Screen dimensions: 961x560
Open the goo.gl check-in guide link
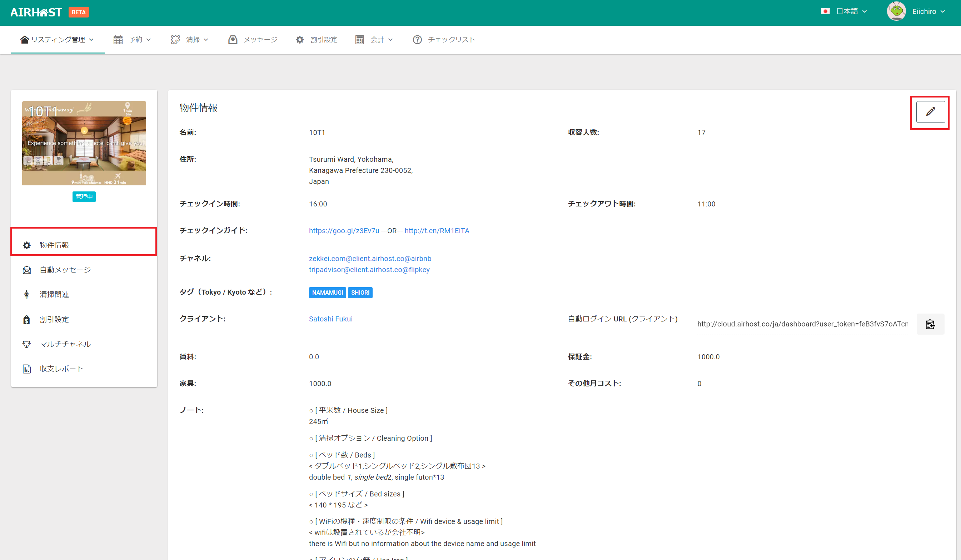344,231
